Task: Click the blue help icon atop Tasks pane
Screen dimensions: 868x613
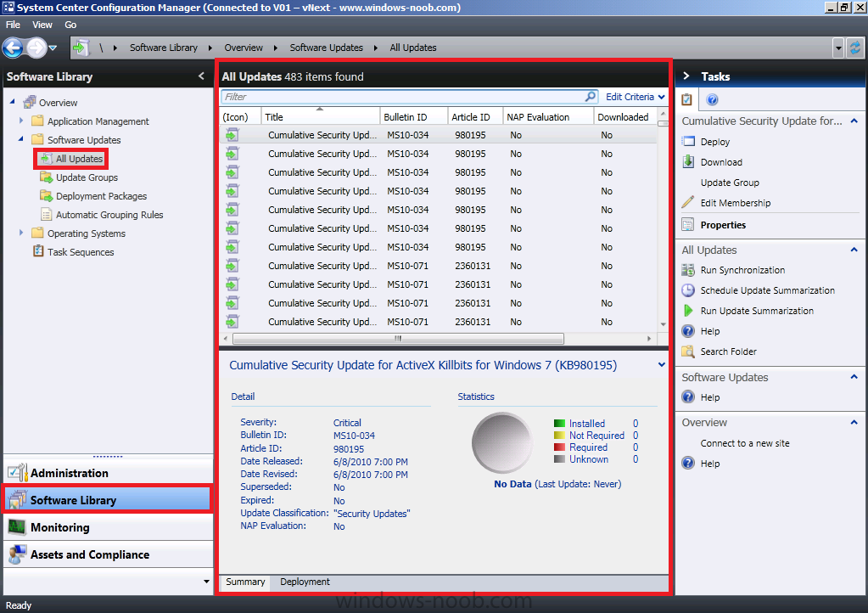Action: [713, 99]
